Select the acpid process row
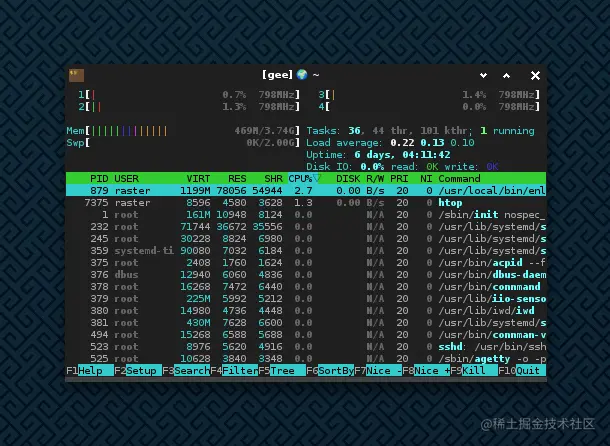Image resolution: width=610 pixels, height=446 pixels. coord(306,263)
